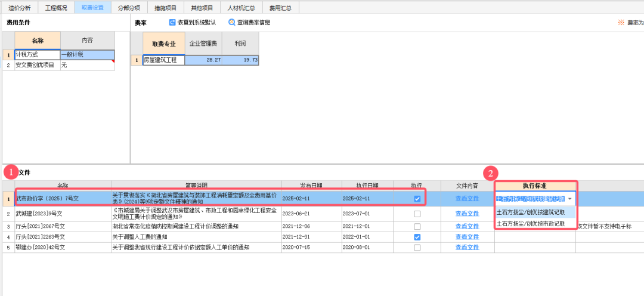Open the 一般计税 content cell
The height and width of the screenshot is (296, 644).
click(88, 55)
